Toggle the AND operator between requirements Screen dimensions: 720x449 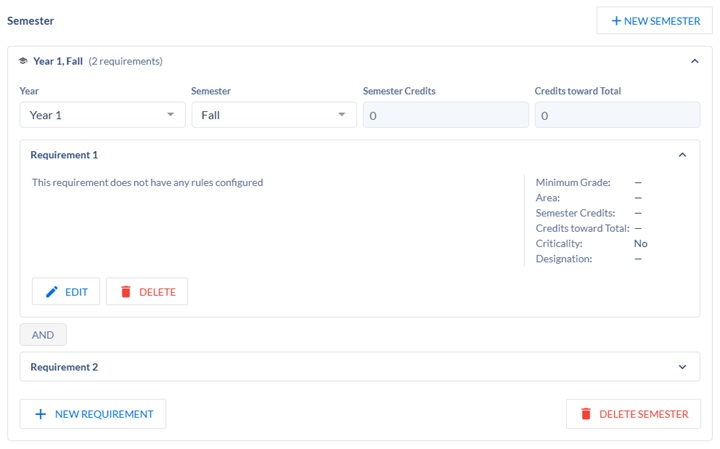click(43, 335)
